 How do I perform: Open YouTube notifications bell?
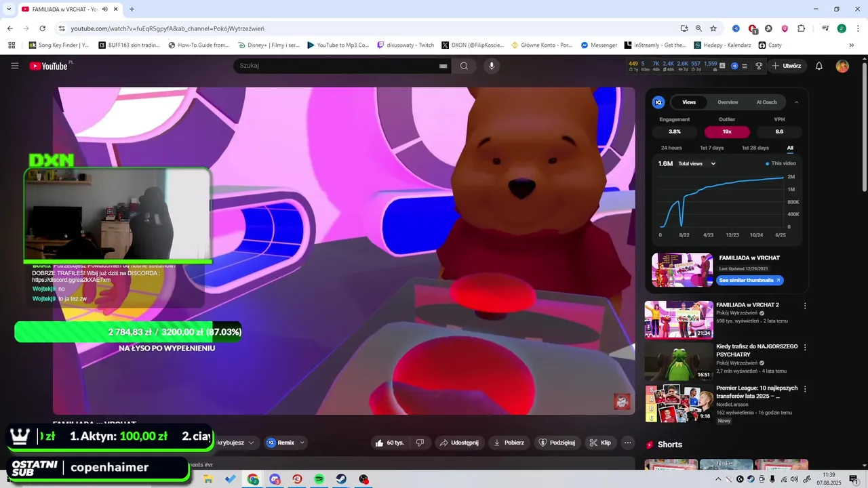click(x=818, y=66)
